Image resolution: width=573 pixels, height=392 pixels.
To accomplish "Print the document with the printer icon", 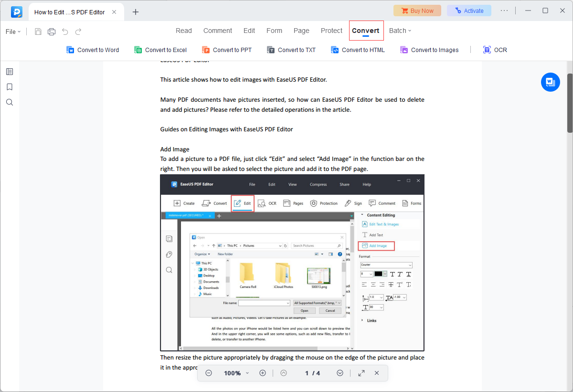I will pos(52,32).
